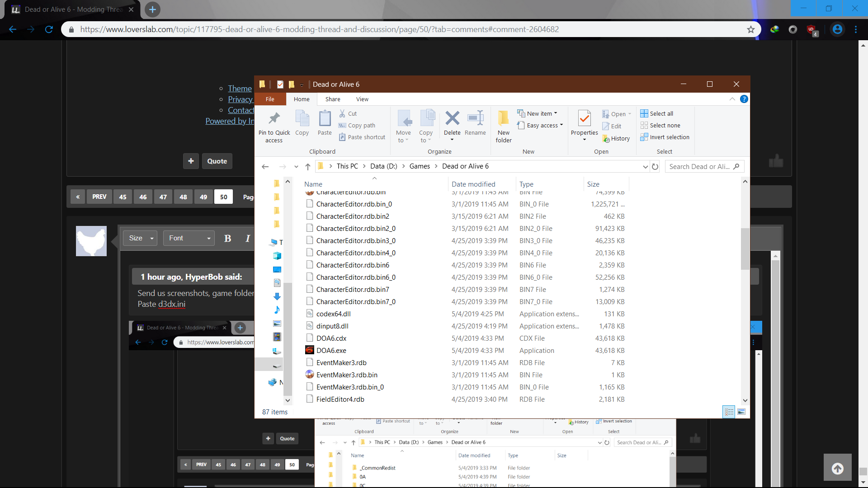868x488 pixels.
Task: Open Chrome profile avatar
Action: pos(838,29)
